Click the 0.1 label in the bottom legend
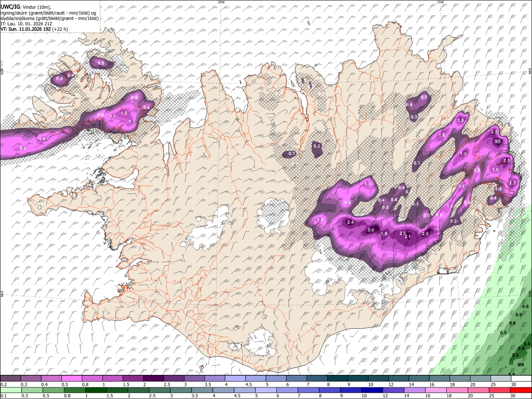Screen dimensions: 532x399 (x=3, y=396)
